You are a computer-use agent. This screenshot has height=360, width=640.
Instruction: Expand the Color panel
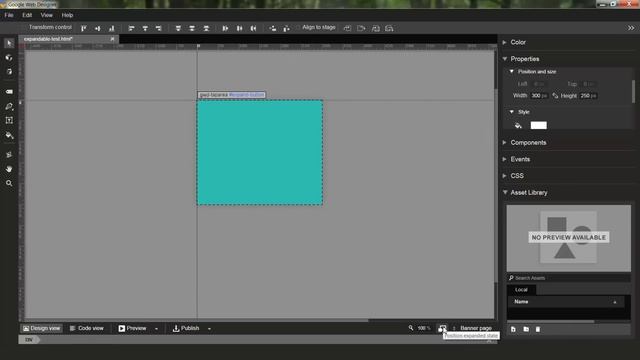point(505,42)
